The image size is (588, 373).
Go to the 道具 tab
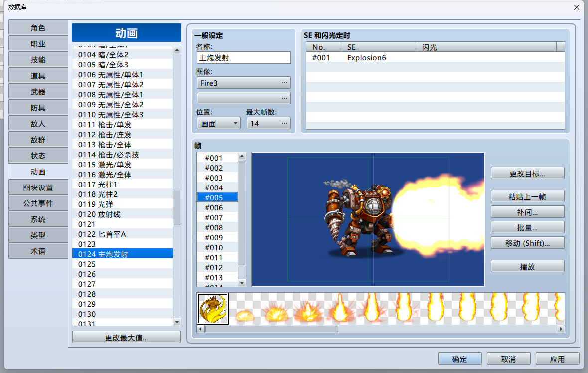(38, 76)
